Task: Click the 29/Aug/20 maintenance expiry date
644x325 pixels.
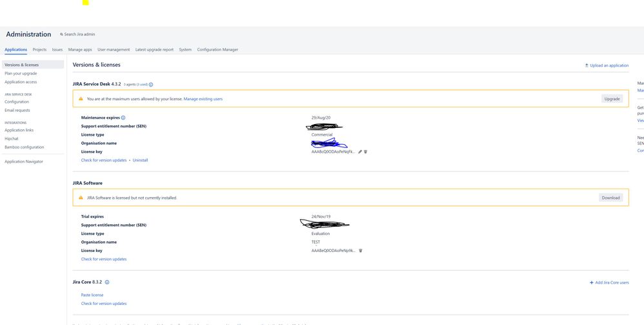Action: (321, 118)
